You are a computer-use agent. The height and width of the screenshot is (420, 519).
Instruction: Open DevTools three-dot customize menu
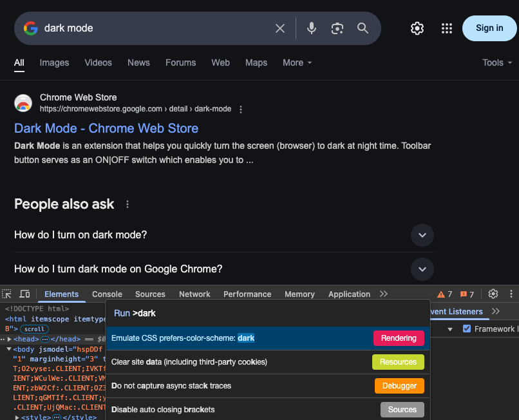pos(511,294)
